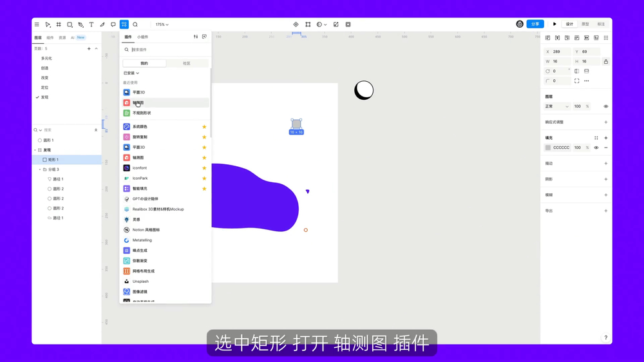Open the 不规则形状 plugin
Viewport: 644px width, 362px height.
[166, 113]
